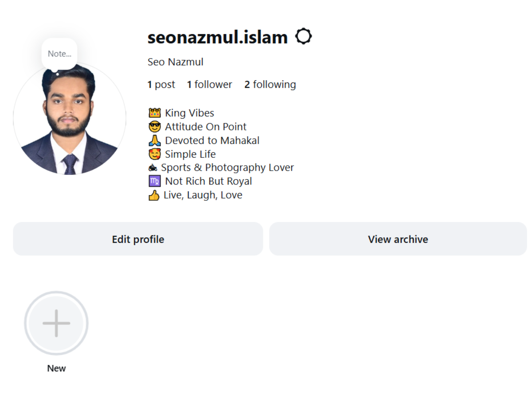Click the seonazmul.islam username heading

pyautogui.click(x=217, y=37)
